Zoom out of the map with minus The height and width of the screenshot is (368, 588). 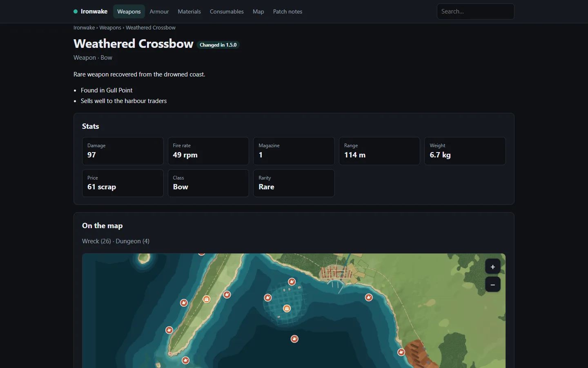coord(493,285)
